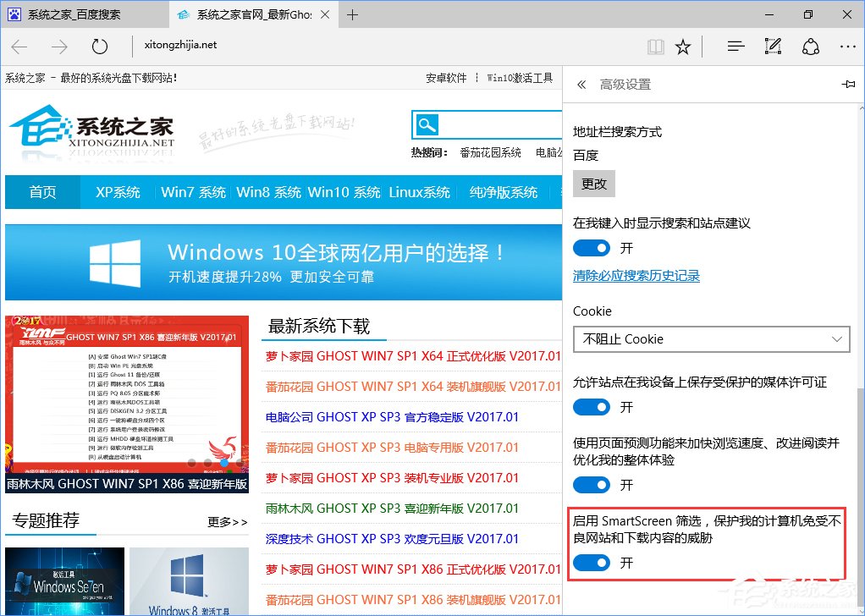Turn off search and site suggestions
This screenshot has width=865, height=616.
[592, 247]
